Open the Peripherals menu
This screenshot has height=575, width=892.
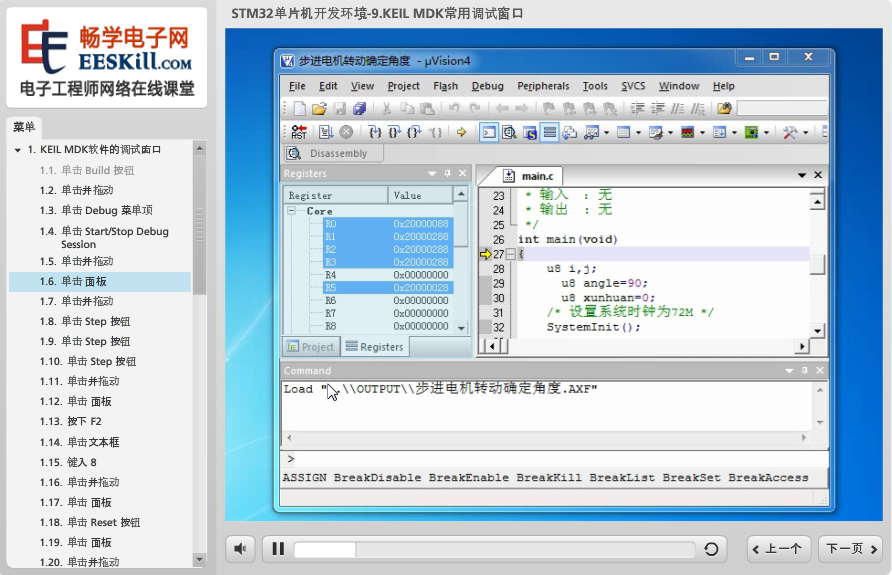[543, 86]
